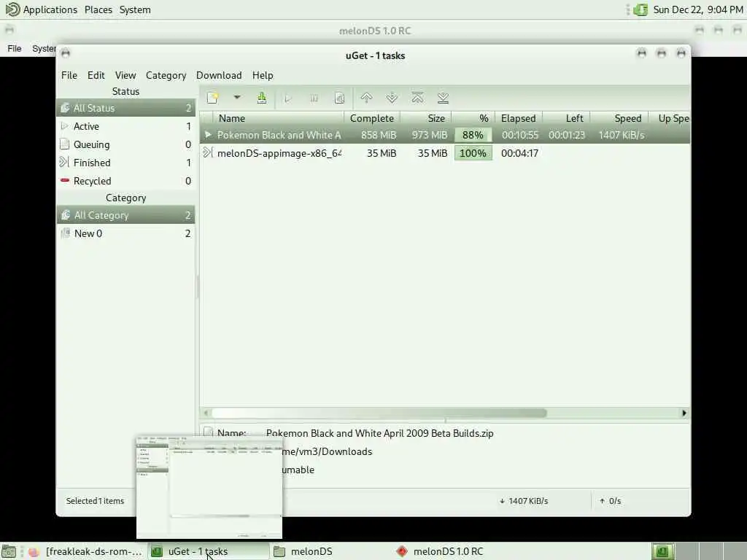747x560 pixels.
Task: Click the move to top toolbar icon
Action: [x=417, y=98]
